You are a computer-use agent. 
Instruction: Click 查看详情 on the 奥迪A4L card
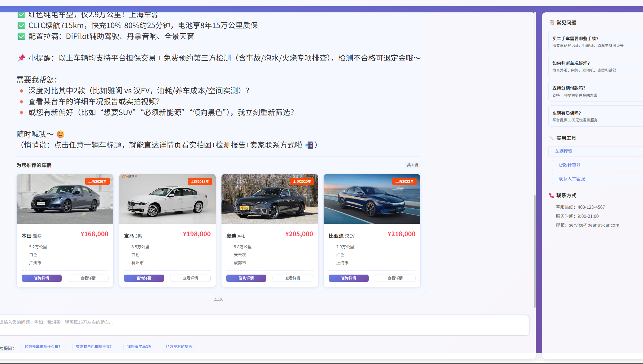pos(293,278)
